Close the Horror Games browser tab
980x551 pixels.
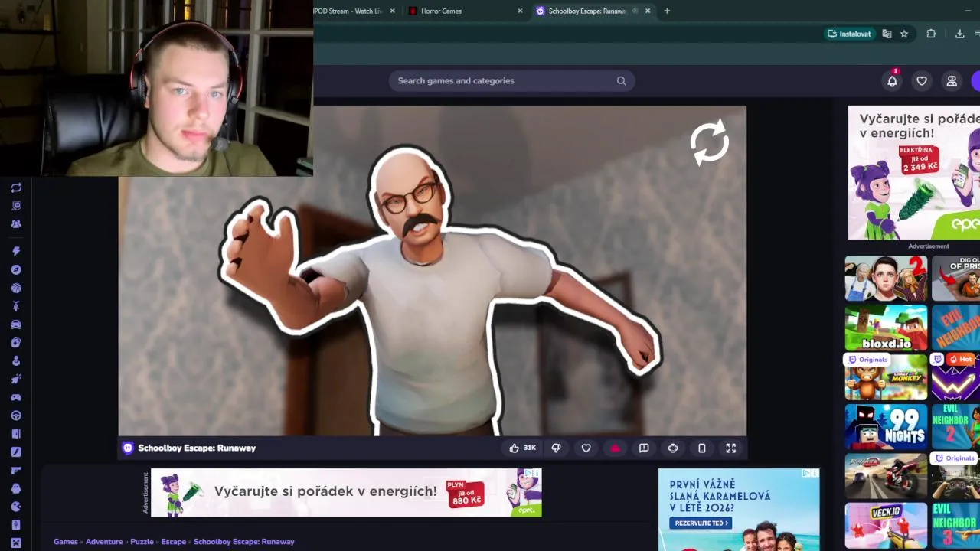pos(520,11)
